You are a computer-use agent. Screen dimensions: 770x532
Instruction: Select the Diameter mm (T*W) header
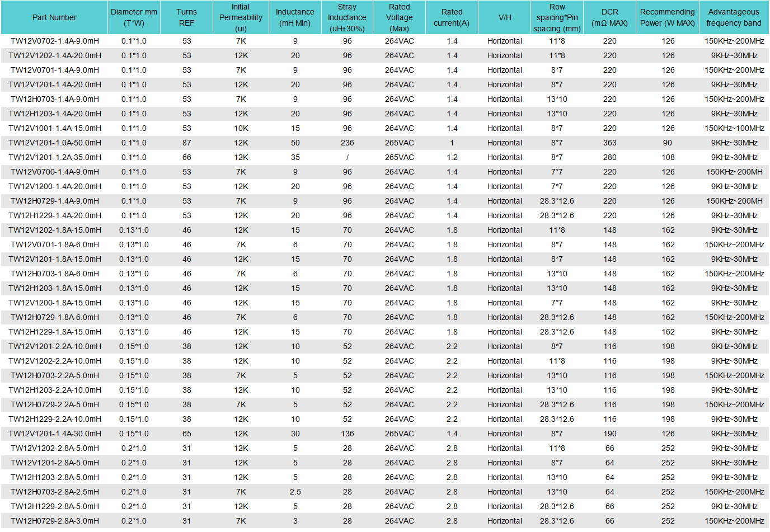(x=134, y=17)
